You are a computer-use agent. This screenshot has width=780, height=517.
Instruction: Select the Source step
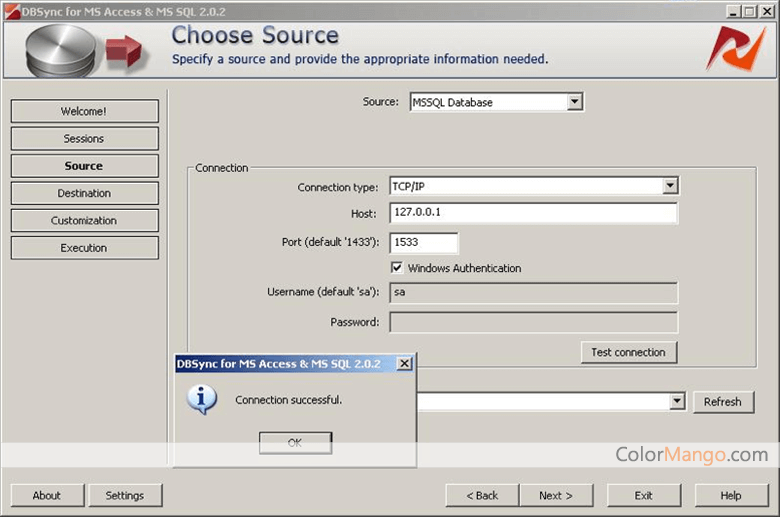(x=85, y=166)
